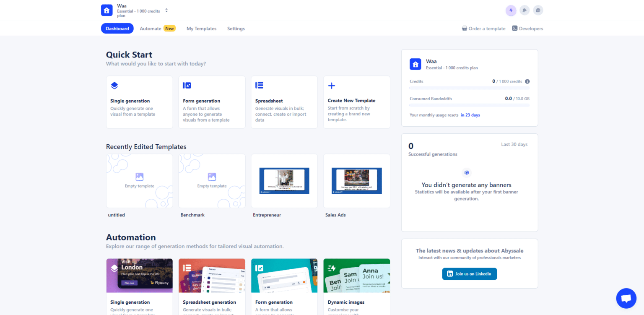Click the plus icon for Create New Template
Image resolution: width=644 pixels, height=315 pixels.
[x=332, y=86]
